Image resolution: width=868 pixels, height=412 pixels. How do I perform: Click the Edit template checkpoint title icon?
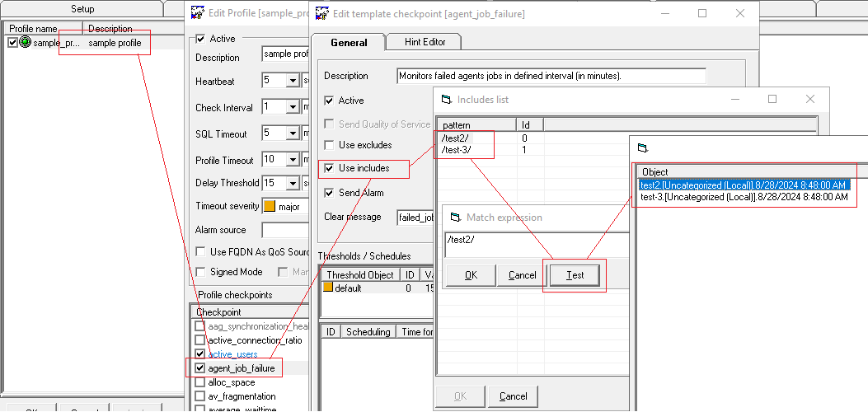point(321,13)
